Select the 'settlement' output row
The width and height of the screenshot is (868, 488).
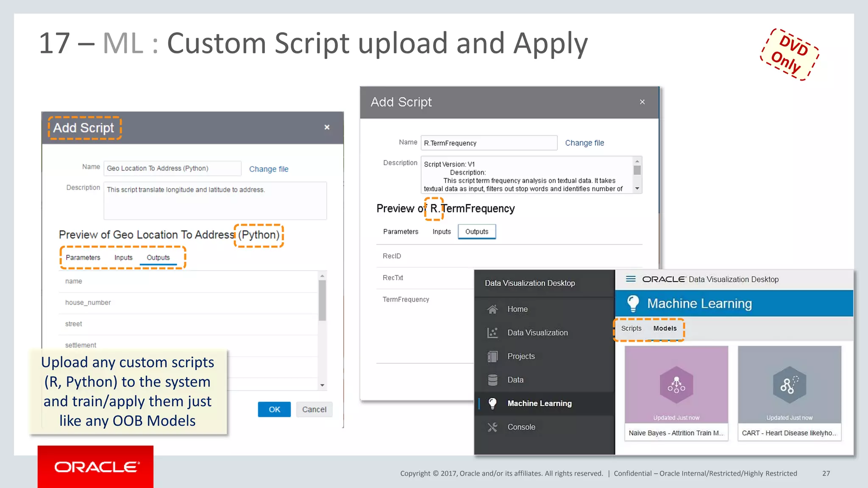coord(188,345)
